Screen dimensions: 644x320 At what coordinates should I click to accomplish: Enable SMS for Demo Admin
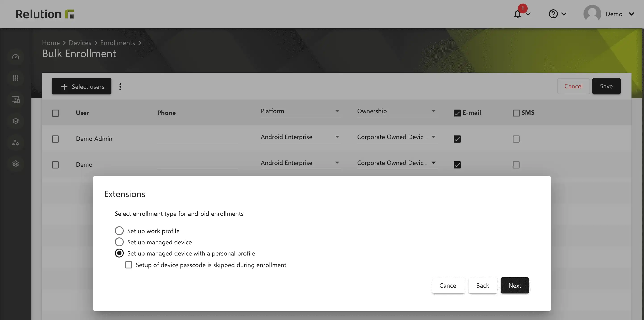pyautogui.click(x=516, y=139)
